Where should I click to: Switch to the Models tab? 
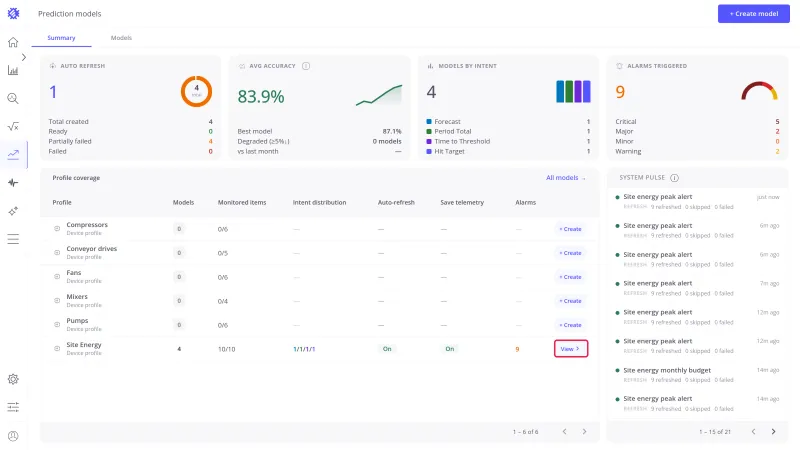(x=121, y=38)
